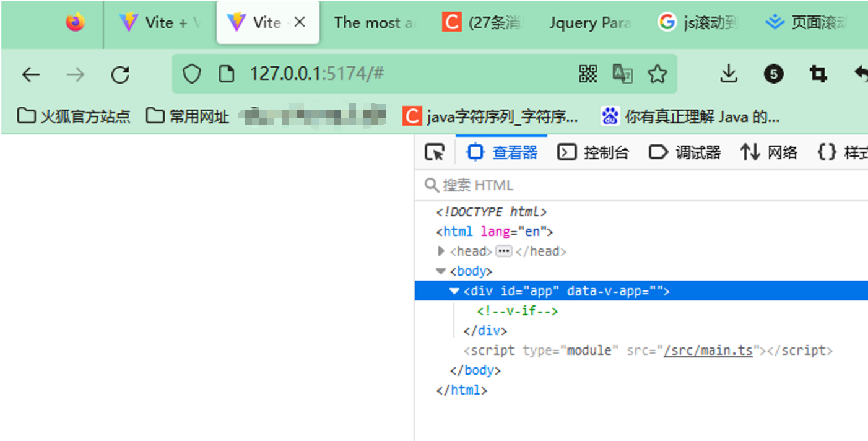Translate this page
Screen dimensions: 868x441
(622, 74)
